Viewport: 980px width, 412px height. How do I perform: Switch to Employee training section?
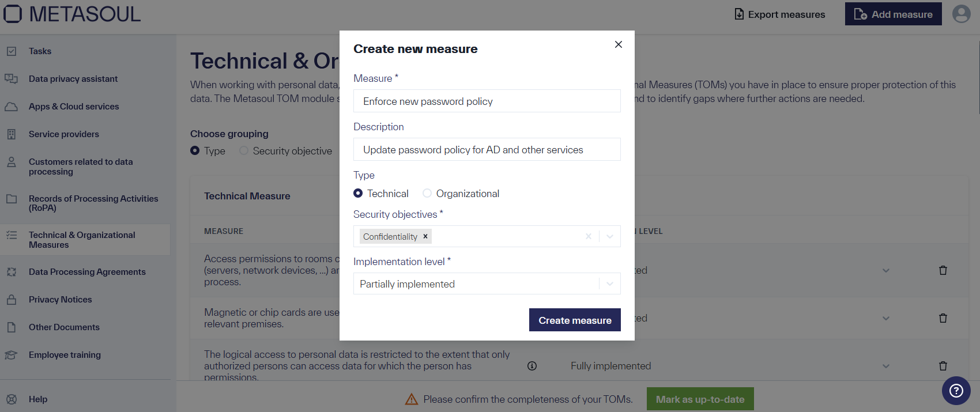[x=13, y=354]
